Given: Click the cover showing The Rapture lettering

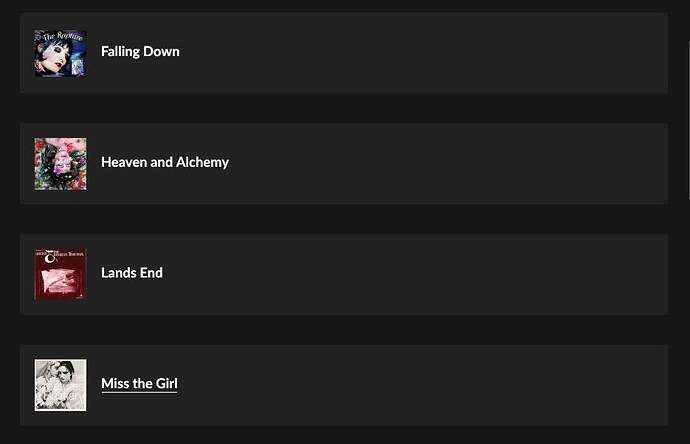Looking at the screenshot, I should pos(61,53).
